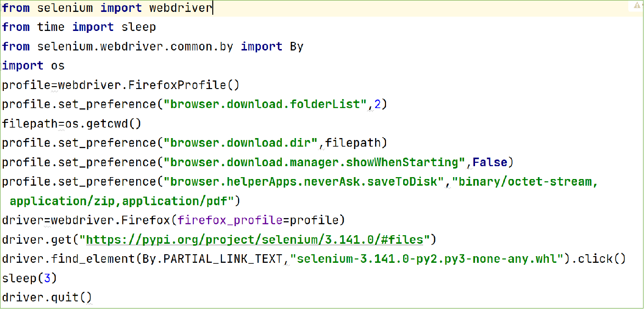Screen dimensions: 644x309
Task: Click 'driver=webdriver.Firefox' at the line start
Action: 86,220
